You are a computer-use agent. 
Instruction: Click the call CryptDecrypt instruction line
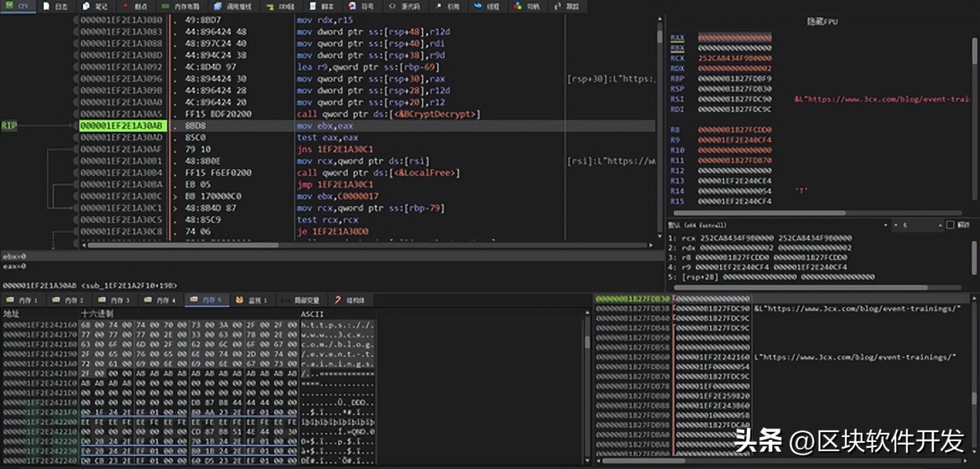[x=388, y=114]
